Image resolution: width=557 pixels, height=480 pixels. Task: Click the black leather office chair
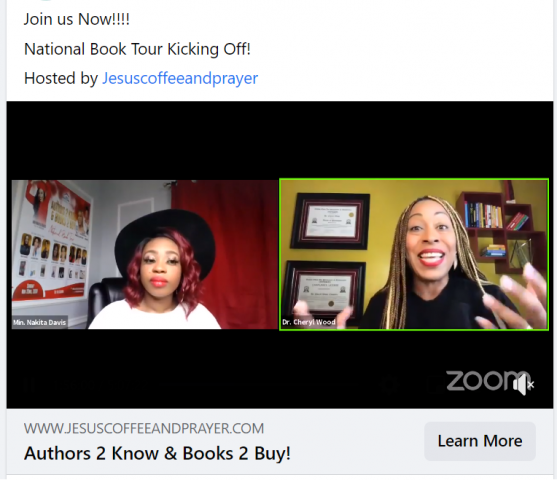tap(103, 298)
